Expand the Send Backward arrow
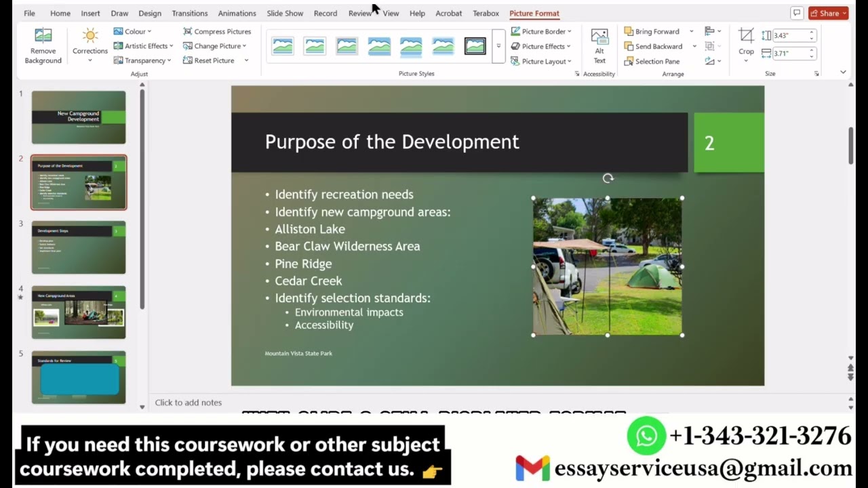 [694, 46]
